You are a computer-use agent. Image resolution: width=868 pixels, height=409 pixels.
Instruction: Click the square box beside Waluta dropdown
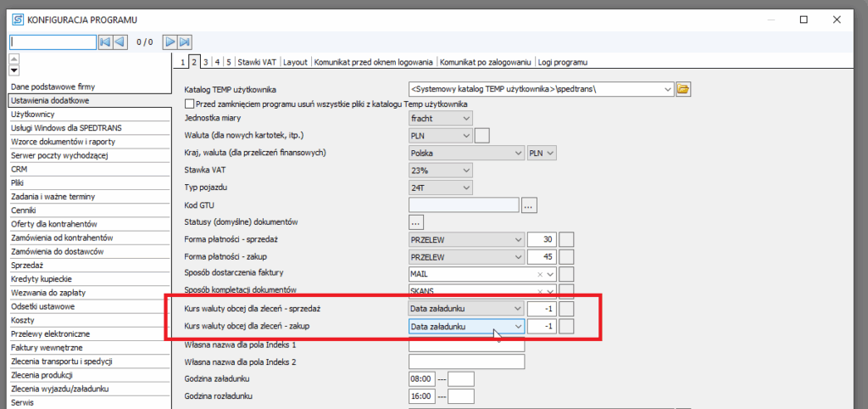tap(482, 136)
